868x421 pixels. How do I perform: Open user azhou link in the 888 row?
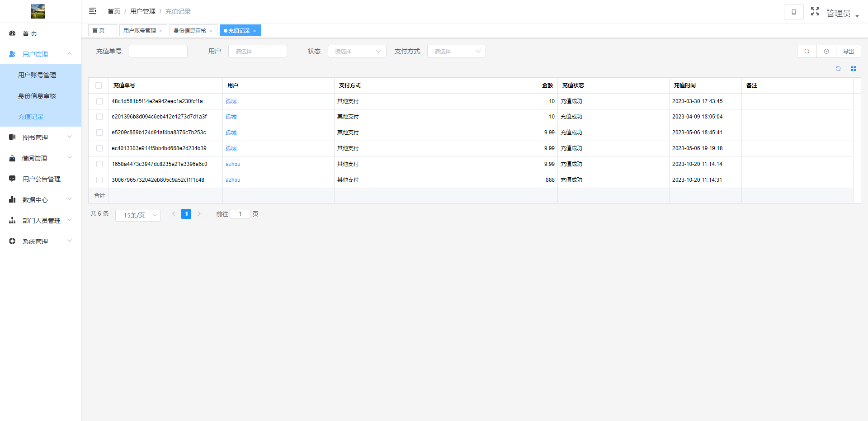tap(233, 180)
